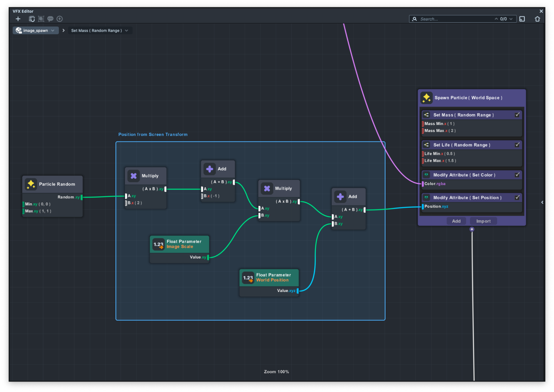Click the home reset view icon
Image resolution: width=554 pixels, height=392 pixels.
point(537,19)
